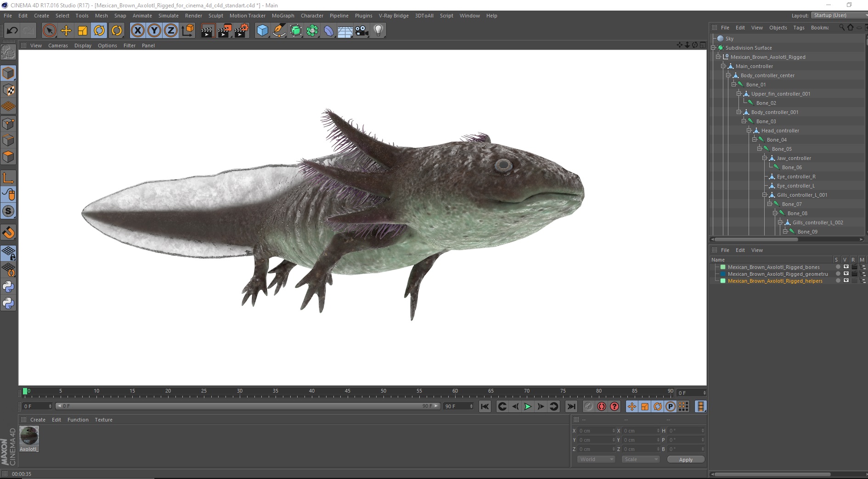
Task: Click timeline at frame 45
Action: pos(348,392)
